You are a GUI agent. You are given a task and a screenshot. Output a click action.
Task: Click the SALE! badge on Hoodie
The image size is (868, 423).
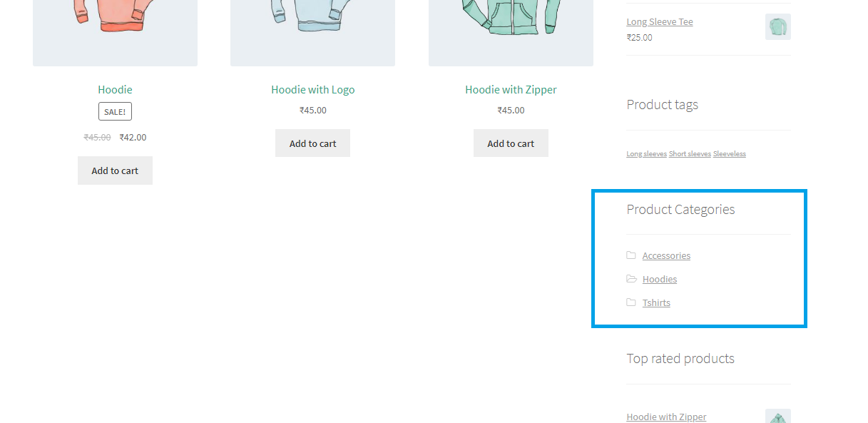115,111
